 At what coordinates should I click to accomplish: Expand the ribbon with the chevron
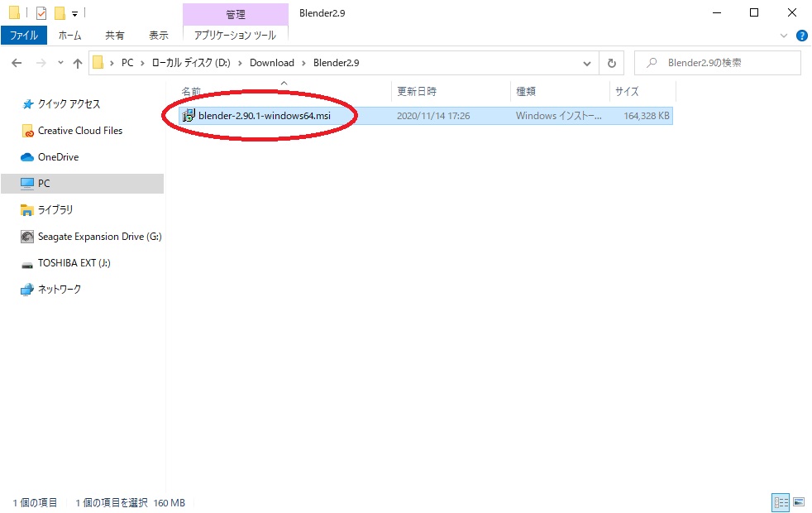[x=784, y=36]
